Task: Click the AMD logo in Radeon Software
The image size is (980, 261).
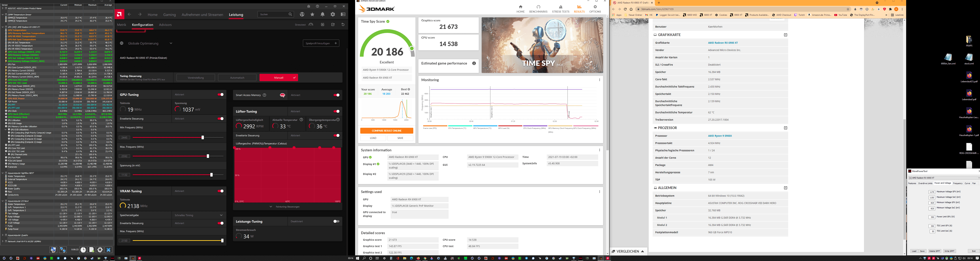Action: 119,14
